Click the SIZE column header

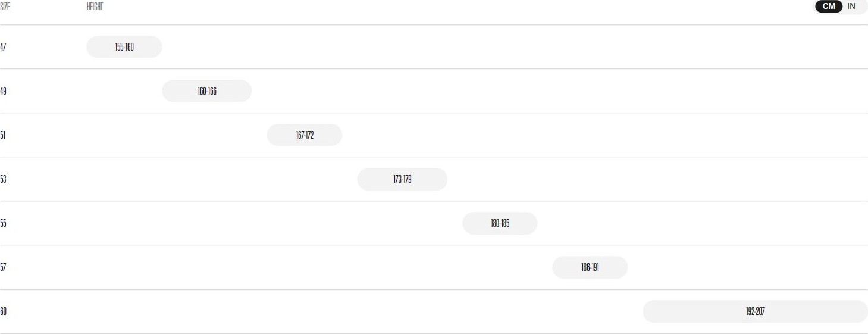5,7
